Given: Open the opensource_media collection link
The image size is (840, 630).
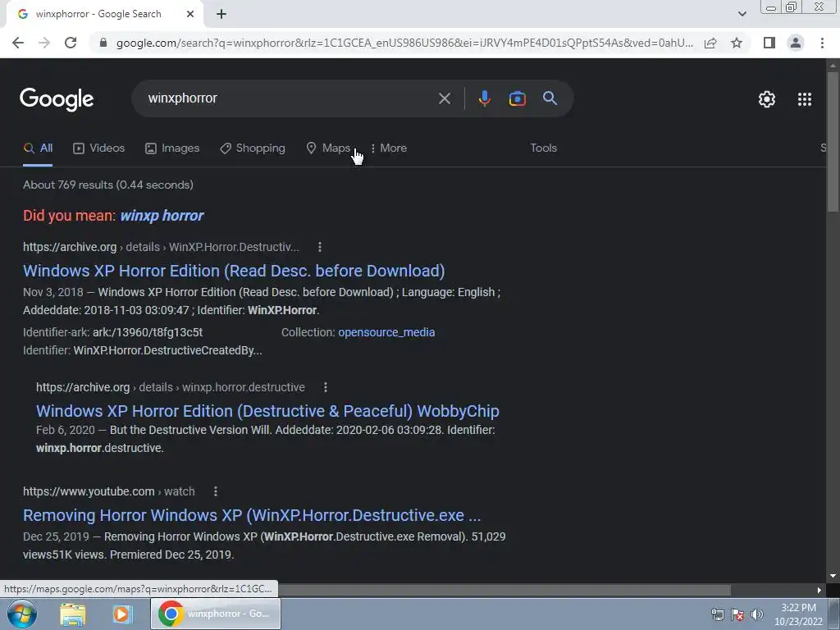Looking at the screenshot, I should pos(386,332).
